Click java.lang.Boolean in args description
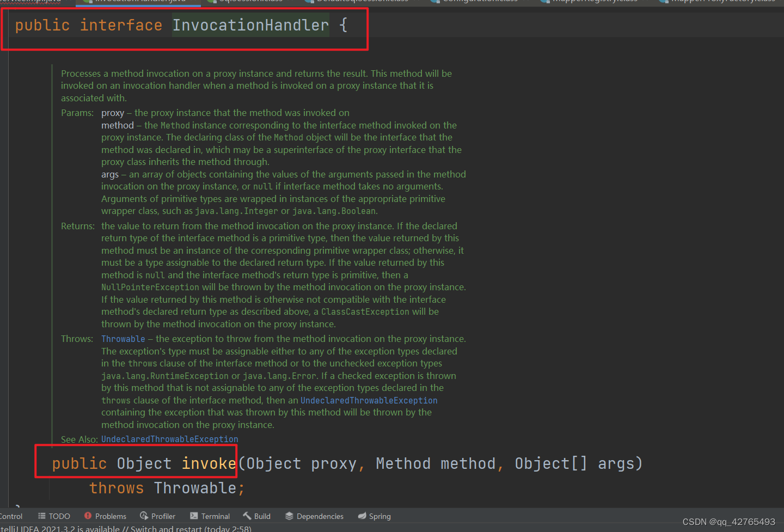 [x=334, y=211]
